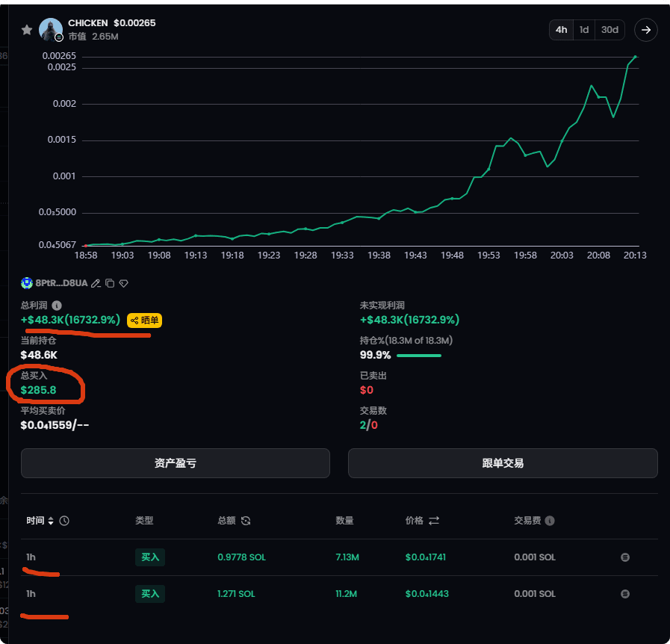The image size is (670, 644).
Task: Toggle the 总额 currency refresh icon
Action: click(246, 521)
